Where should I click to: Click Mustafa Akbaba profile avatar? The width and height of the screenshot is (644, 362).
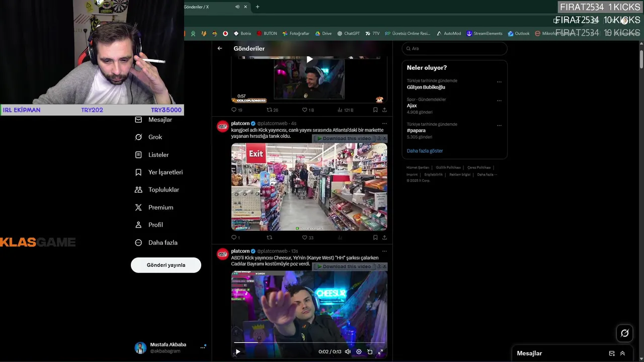coord(140,347)
